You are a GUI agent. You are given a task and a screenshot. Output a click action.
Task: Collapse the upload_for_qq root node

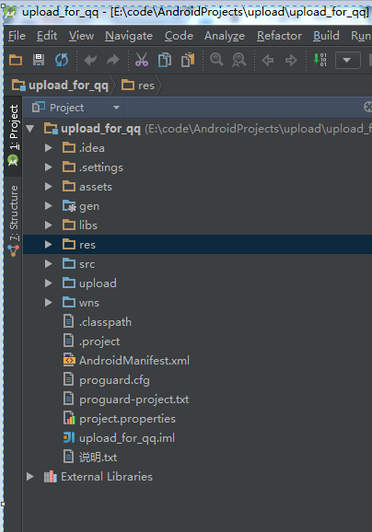coord(30,129)
